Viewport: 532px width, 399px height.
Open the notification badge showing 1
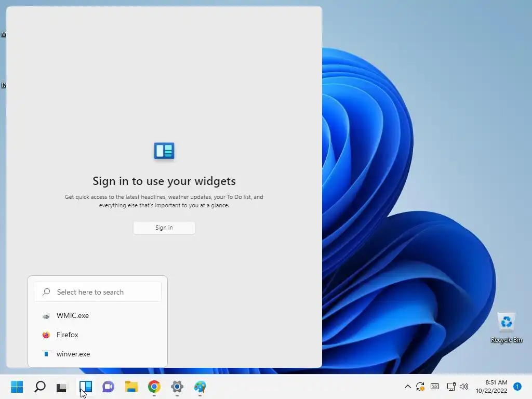(517, 387)
